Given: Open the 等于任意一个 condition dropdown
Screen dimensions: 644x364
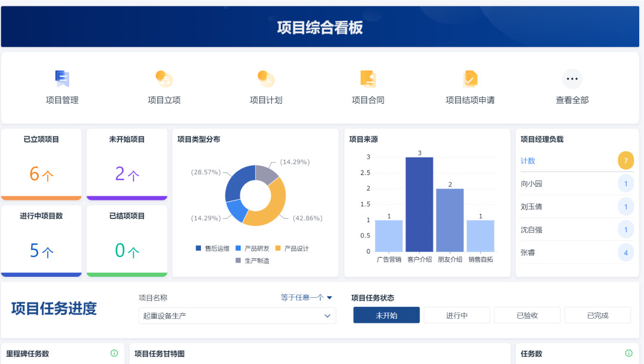Looking at the screenshot, I should tap(306, 297).
